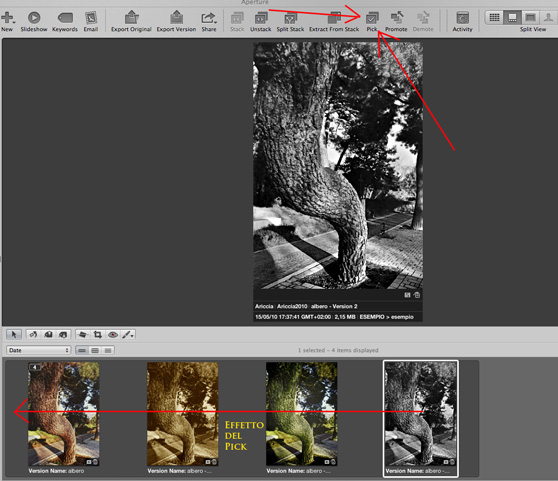Open the Quick Brushes dropdown
Image resolution: width=558 pixels, height=481 pixels.
128,334
